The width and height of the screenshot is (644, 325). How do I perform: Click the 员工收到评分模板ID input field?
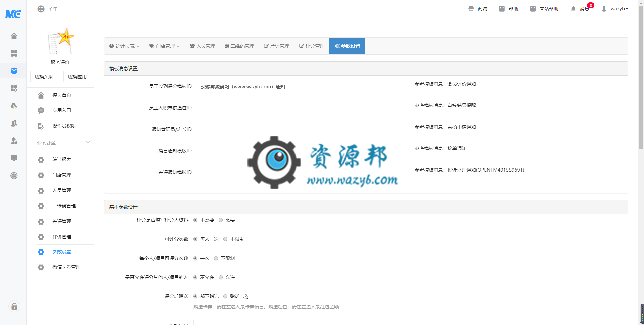(x=301, y=86)
